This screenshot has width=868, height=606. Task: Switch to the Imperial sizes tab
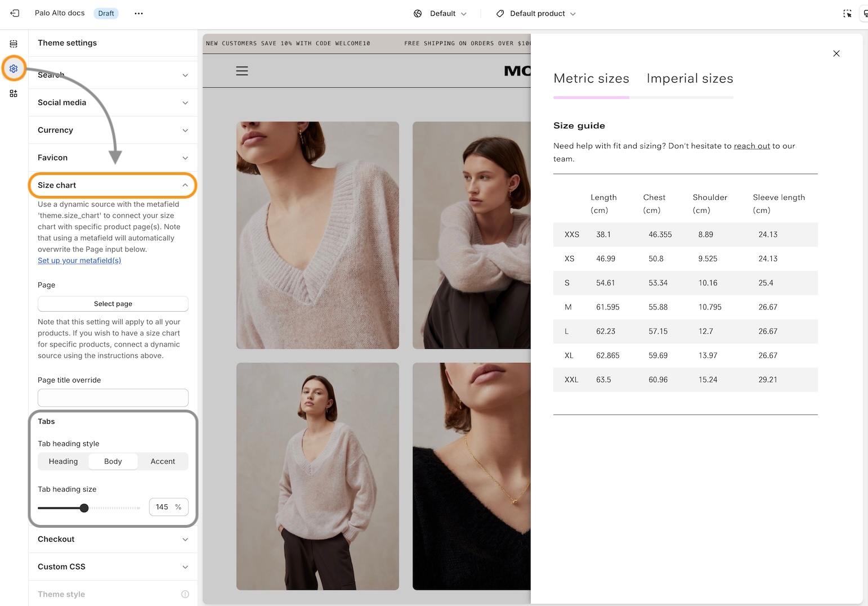pyautogui.click(x=690, y=78)
